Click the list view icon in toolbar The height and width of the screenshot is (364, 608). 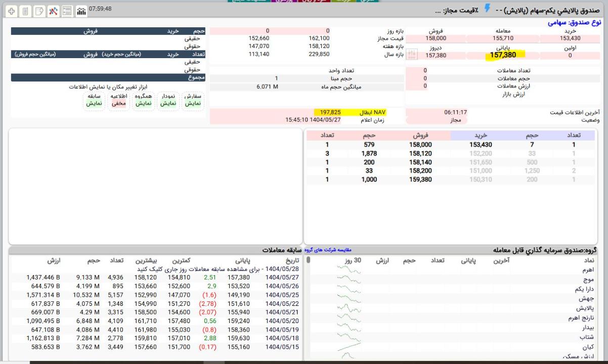(x=67, y=11)
